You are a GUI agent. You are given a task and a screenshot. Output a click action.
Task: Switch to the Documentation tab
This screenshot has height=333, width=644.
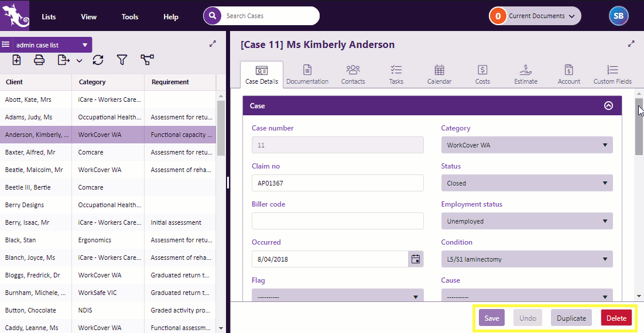(307, 74)
